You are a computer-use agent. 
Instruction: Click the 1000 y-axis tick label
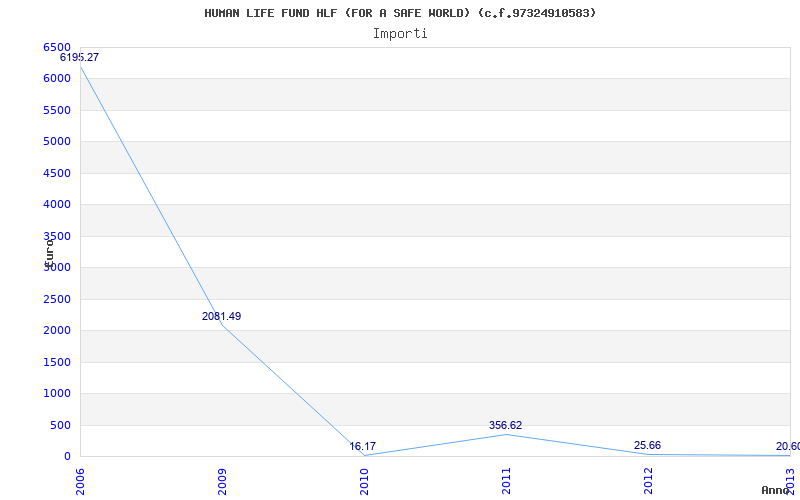(x=57, y=393)
